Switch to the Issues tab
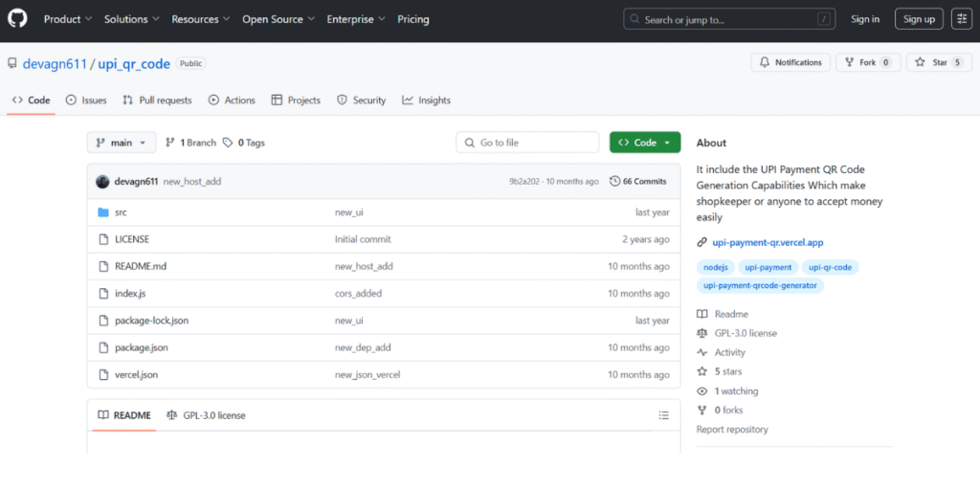This screenshot has height=490, width=980. 86,100
